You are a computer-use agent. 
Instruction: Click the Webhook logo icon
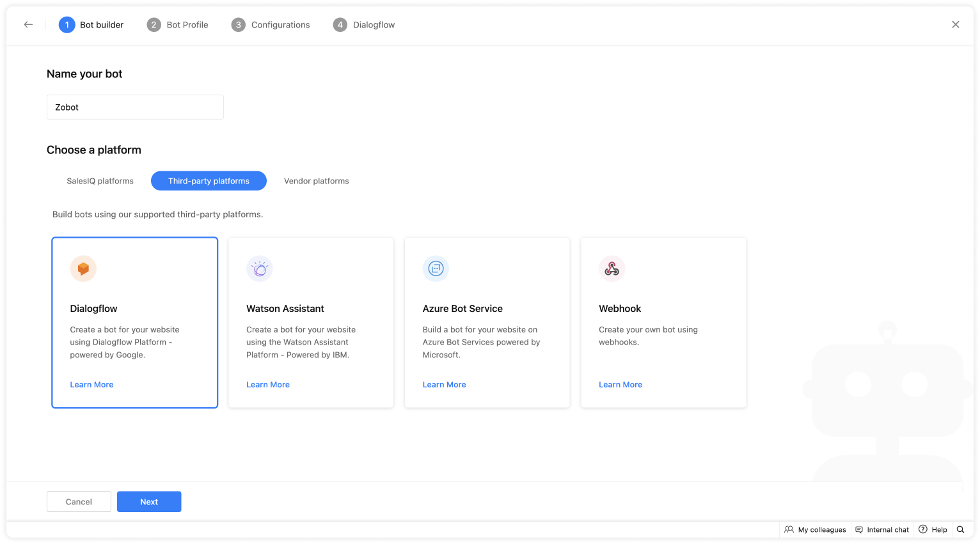click(x=612, y=268)
